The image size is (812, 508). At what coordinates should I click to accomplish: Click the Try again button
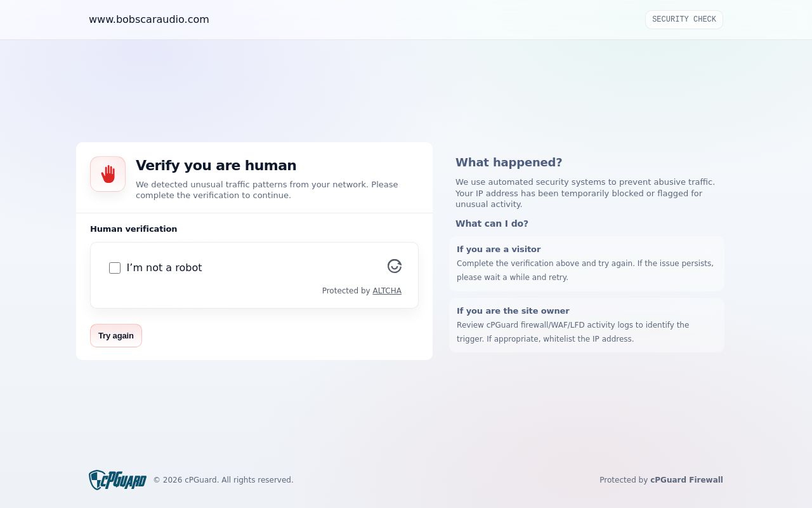[116, 336]
